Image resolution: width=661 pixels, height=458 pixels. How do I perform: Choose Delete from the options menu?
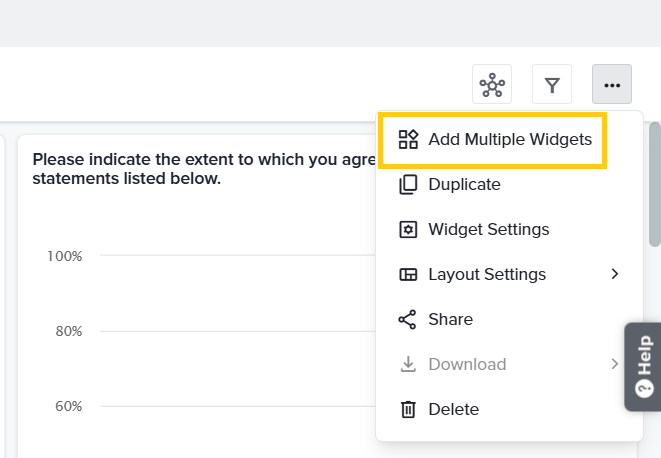tap(453, 409)
